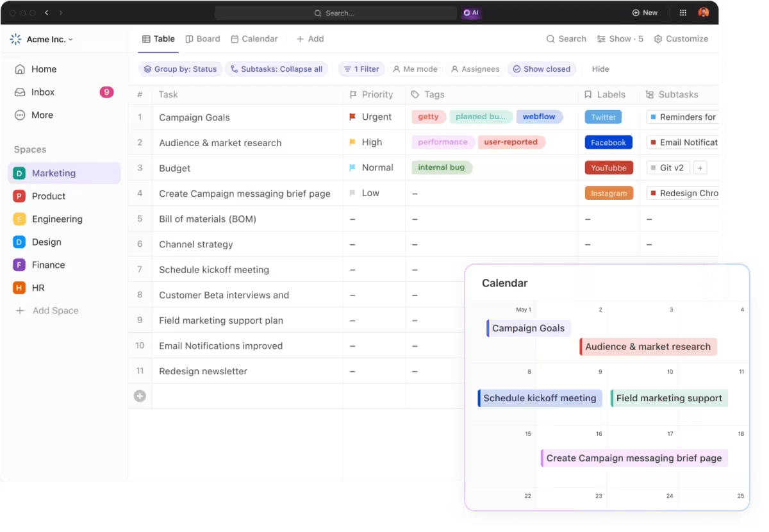Screen dimensions: 769x532
Task: Open Field marketing support calendar event
Action: 669,398
